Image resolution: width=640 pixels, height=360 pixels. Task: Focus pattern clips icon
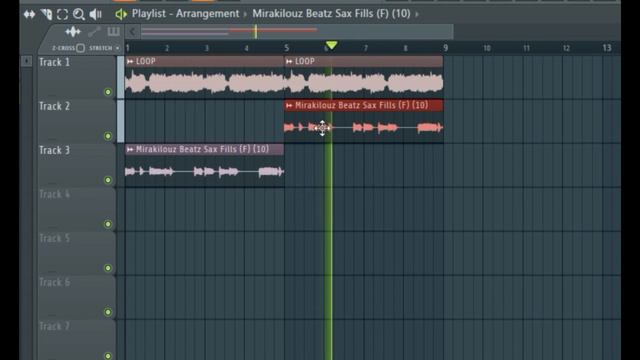(x=113, y=31)
